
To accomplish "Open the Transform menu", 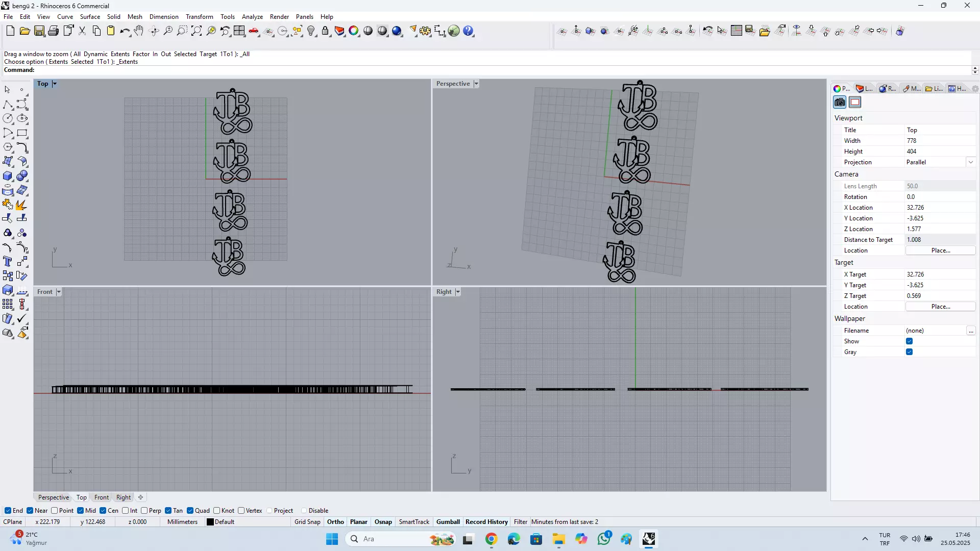I will [199, 17].
